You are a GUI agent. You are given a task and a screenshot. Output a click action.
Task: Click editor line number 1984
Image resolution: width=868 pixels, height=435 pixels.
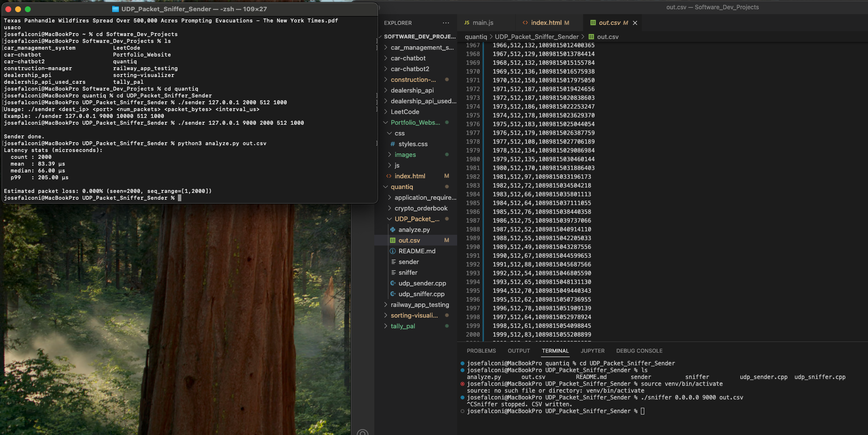(473, 194)
